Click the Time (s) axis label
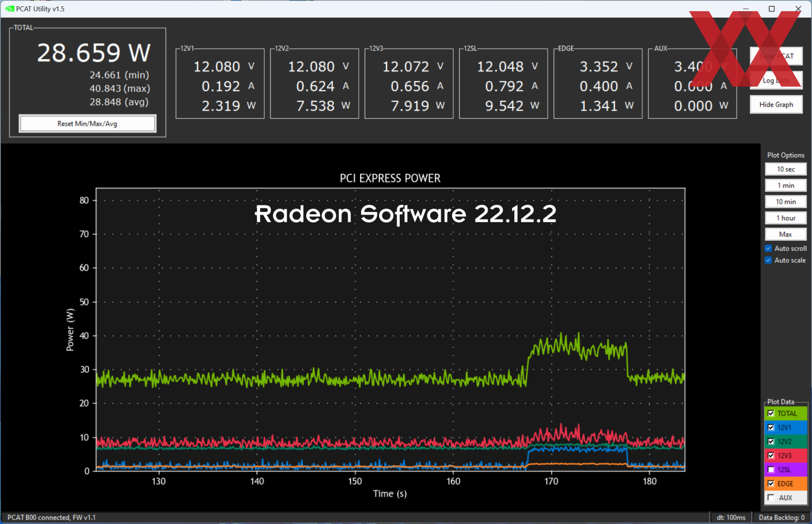The image size is (812, 524). pos(390,494)
